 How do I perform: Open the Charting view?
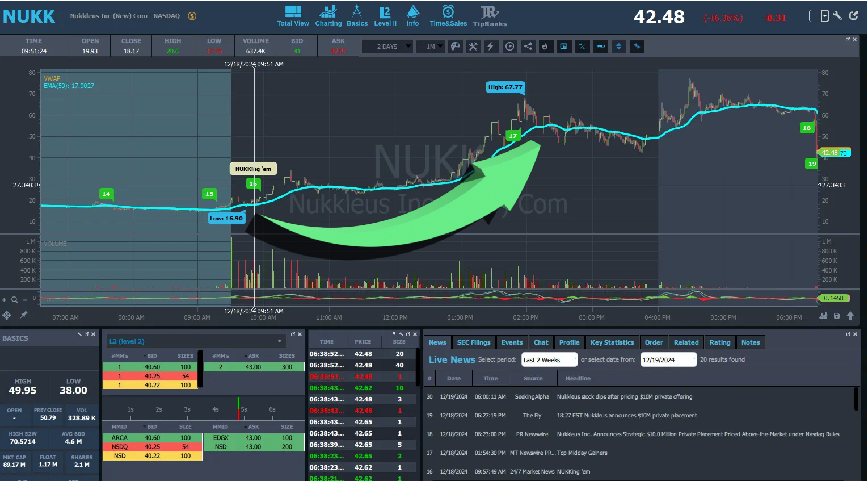(x=328, y=16)
